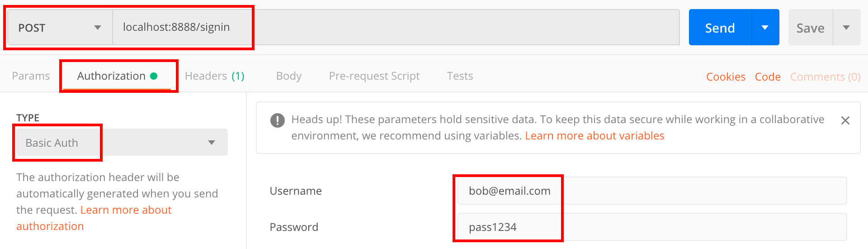Follow the Learn more about variables link
Image resolution: width=868 pixels, height=249 pixels.
click(594, 136)
